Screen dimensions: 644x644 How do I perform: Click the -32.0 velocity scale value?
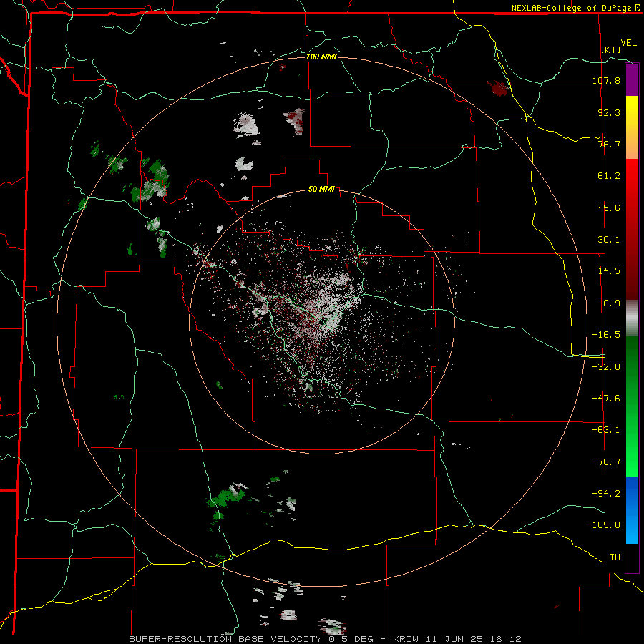[x=606, y=367]
